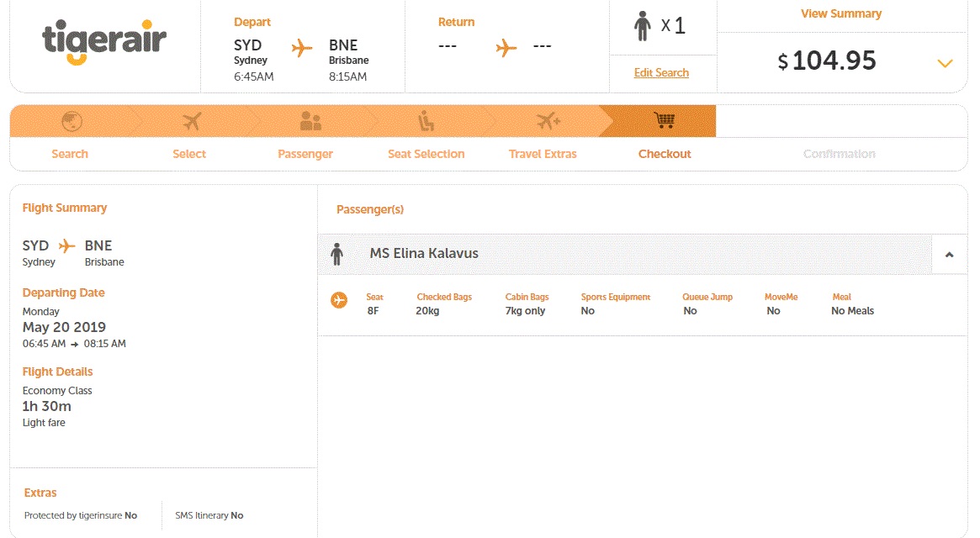Collapse the MS Elina Kalavus passenger details
Viewport: 980px width, 538px height.
(950, 253)
